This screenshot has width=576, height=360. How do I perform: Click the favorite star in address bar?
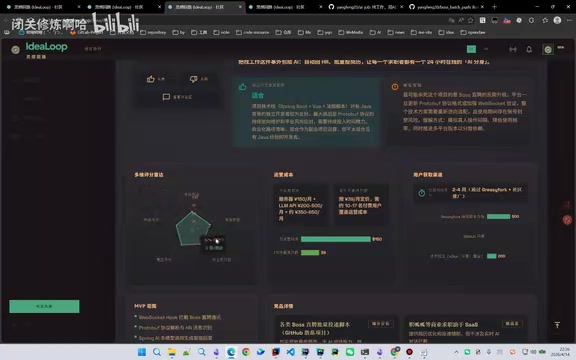pos(471,21)
